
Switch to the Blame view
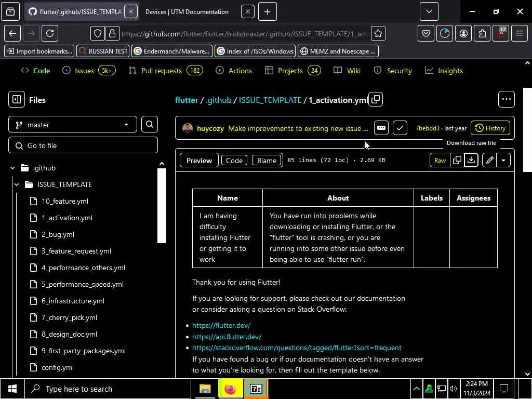pos(267,161)
